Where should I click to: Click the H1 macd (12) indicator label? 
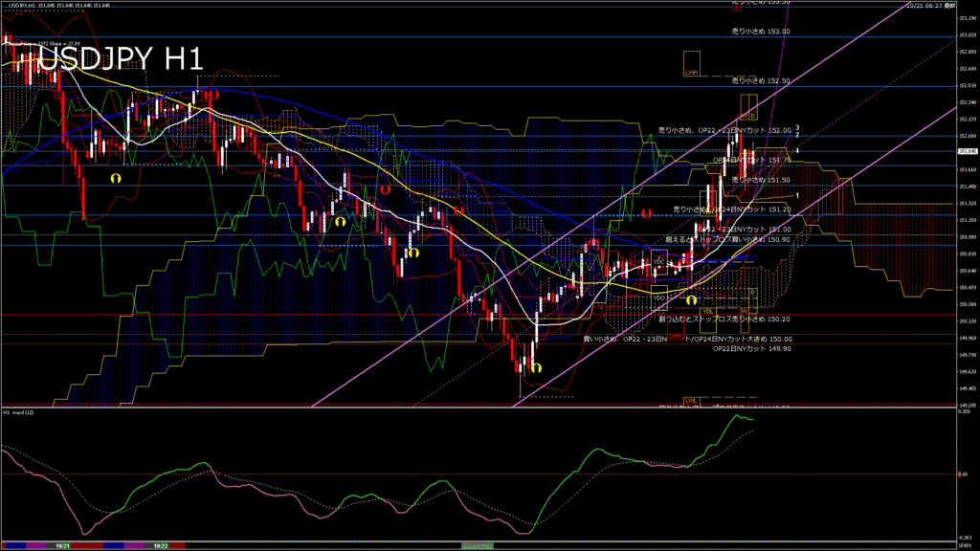[x=19, y=412]
